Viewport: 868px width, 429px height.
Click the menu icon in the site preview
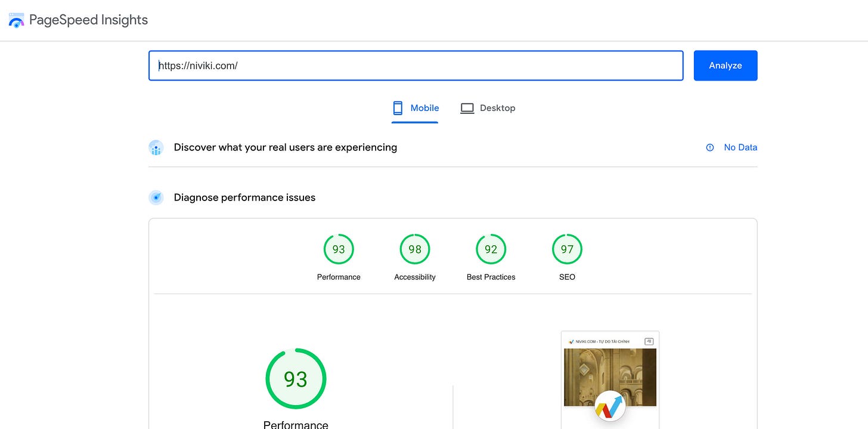click(649, 341)
